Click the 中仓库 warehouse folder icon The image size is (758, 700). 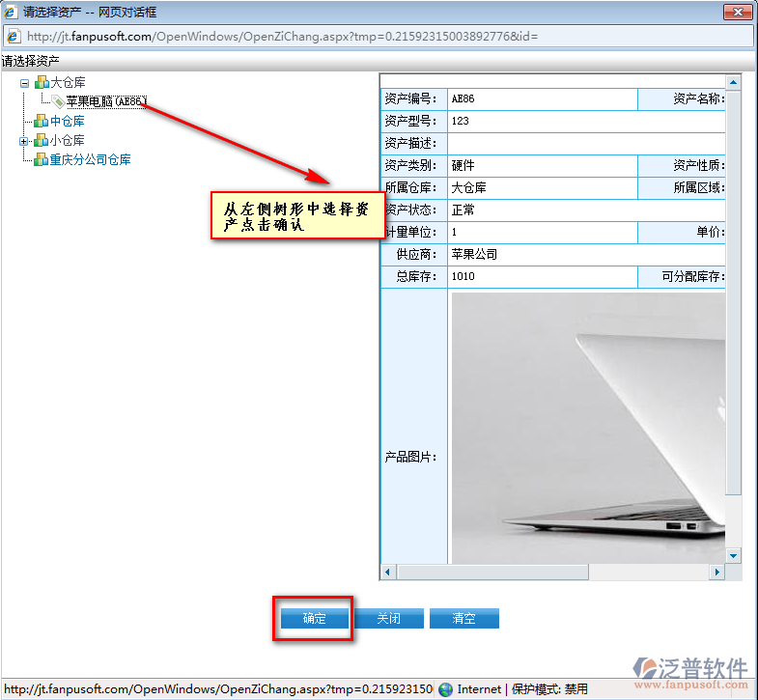42,121
